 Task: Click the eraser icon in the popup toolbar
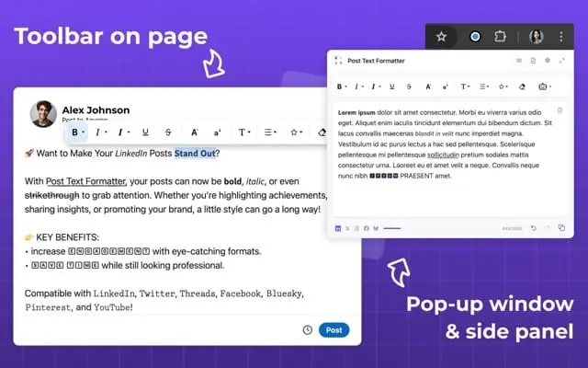(x=522, y=86)
